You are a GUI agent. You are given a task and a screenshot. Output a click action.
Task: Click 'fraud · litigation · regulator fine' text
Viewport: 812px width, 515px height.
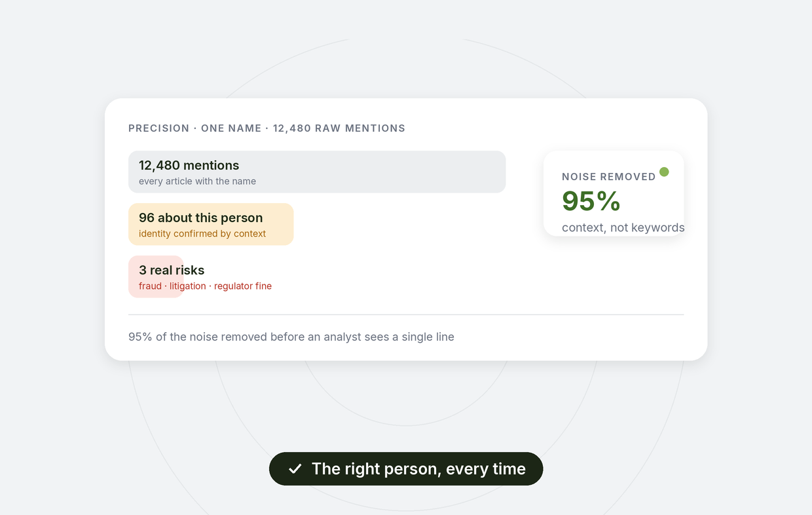[205, 286]
